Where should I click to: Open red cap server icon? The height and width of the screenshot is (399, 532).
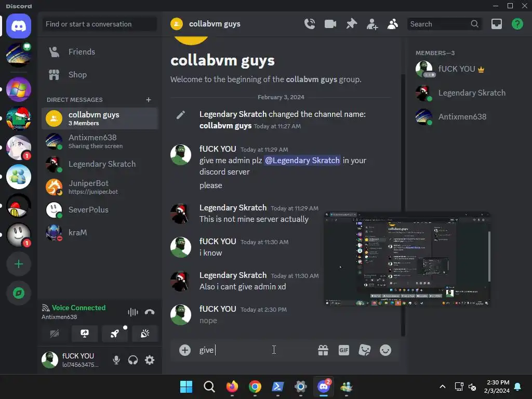19,206
